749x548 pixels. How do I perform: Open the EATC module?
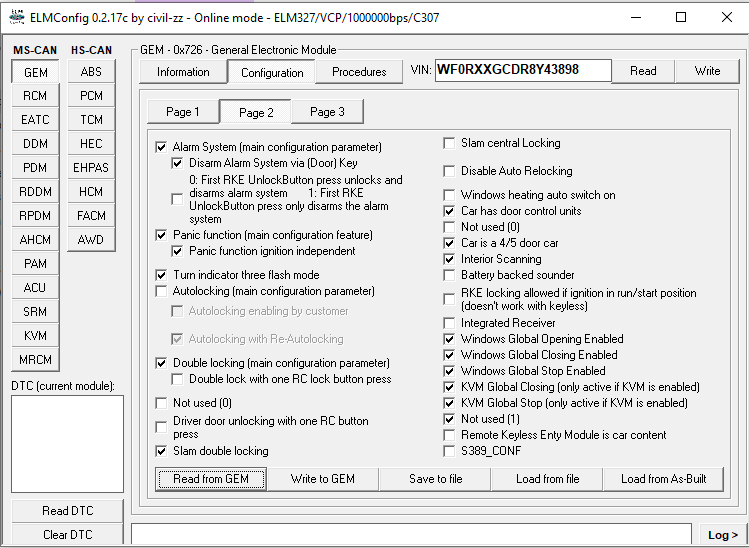[x=36, y=120]
